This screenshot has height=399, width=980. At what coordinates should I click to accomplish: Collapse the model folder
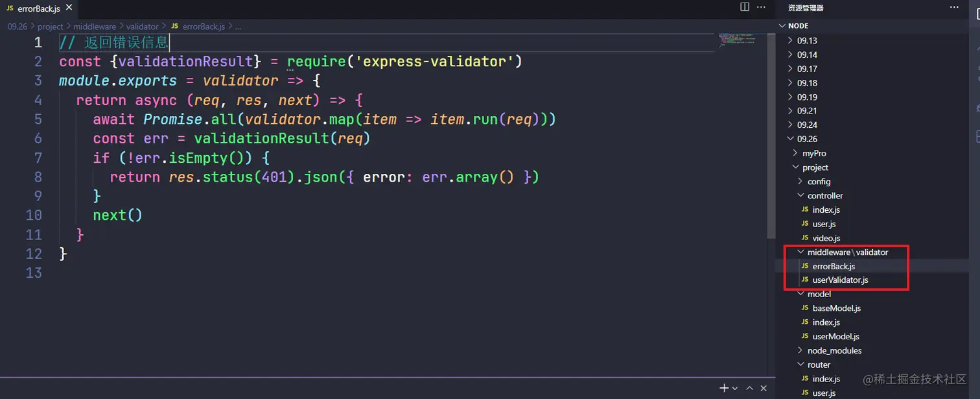tap(819, 294)
